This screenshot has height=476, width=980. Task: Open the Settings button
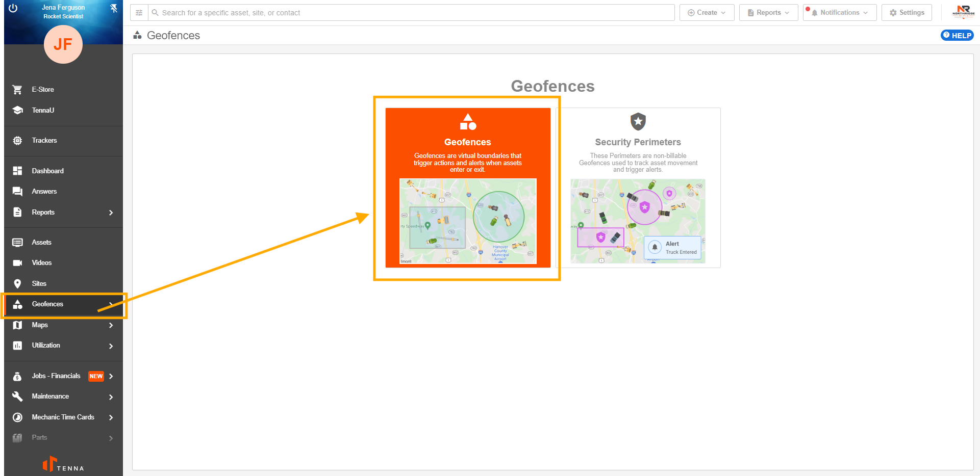[x=907, y=13]
